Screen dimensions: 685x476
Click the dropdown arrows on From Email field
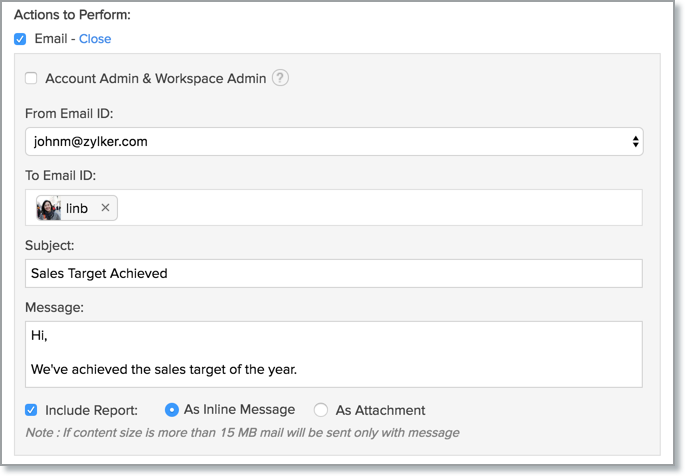coord(635,142)
